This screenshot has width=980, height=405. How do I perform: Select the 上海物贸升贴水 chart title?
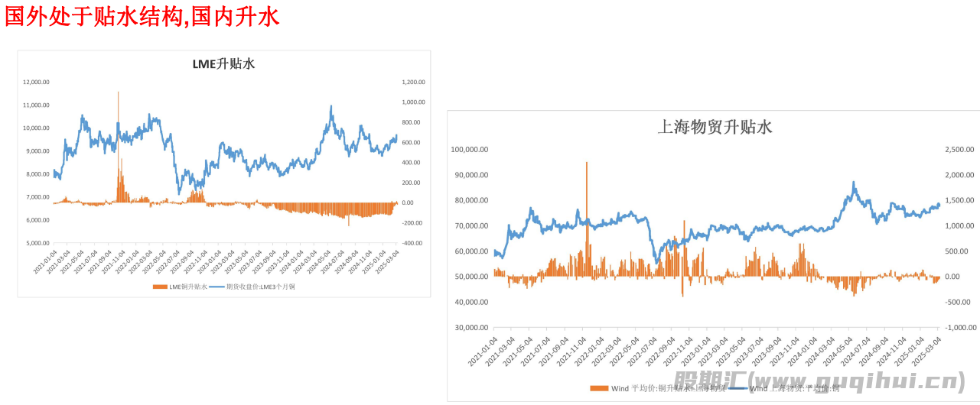point(714,127)
